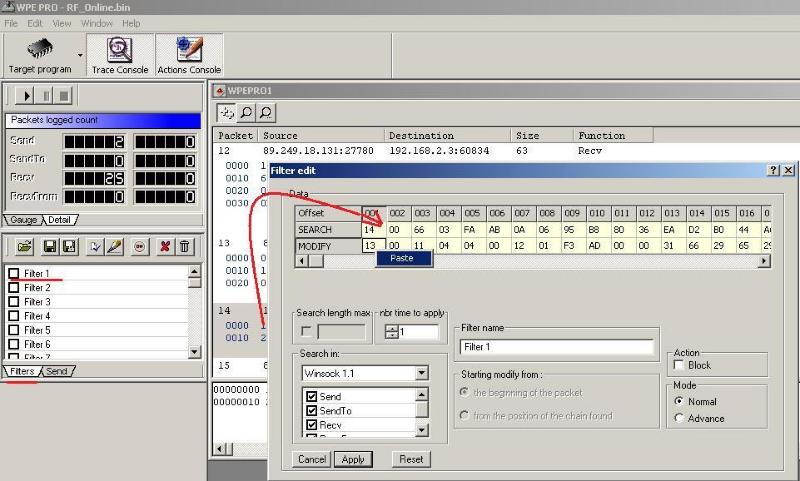Click the first floppy disk save icon
The width and height of the screenshot is (800, 481).
click(x=48, y=246)
